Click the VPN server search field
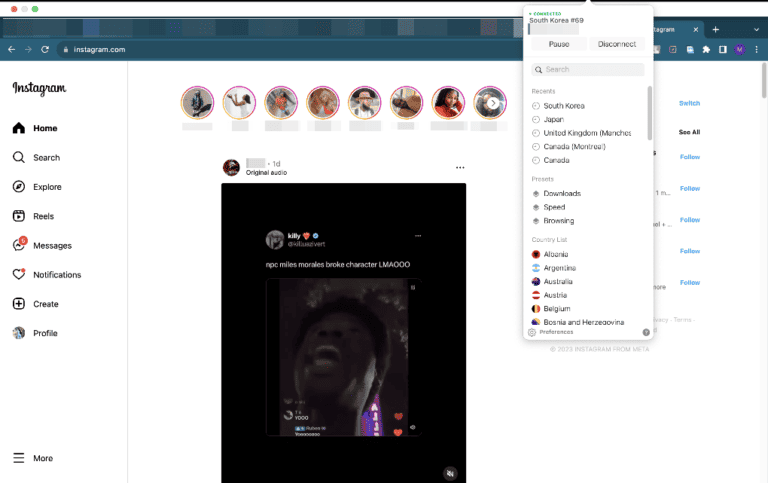768x483 pixels. [x=590, y=70]
